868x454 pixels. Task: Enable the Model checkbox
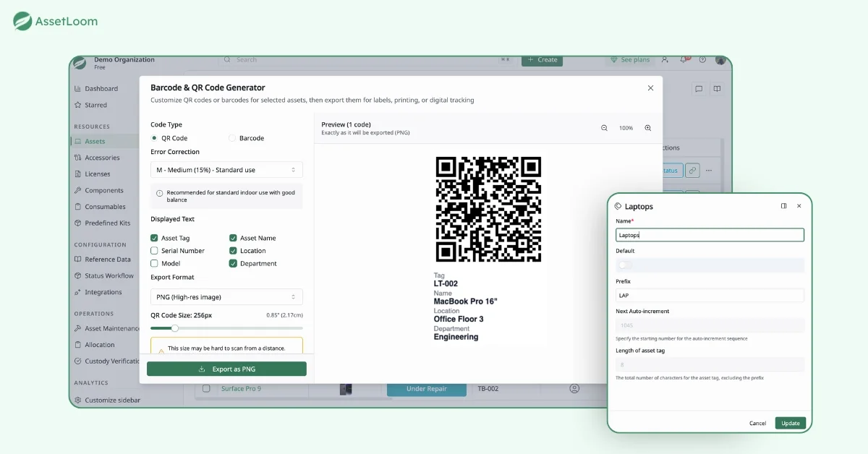(x=154, y=264)
